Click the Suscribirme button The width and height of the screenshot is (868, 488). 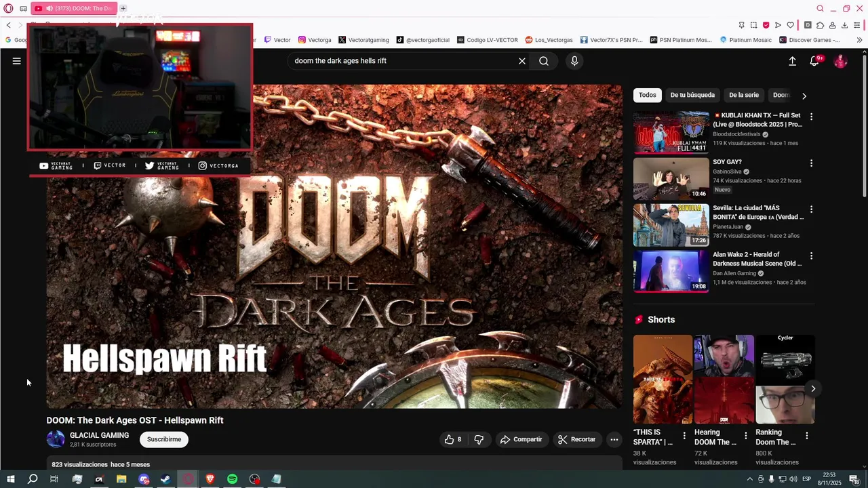[164, 439]
